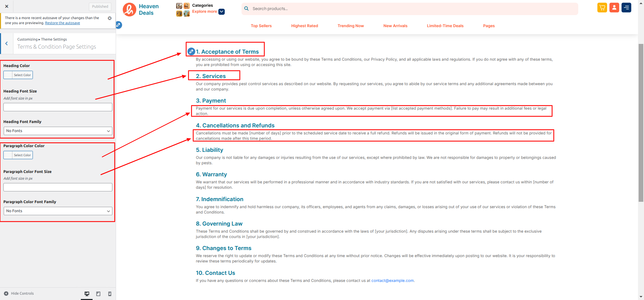Click the '8. Governing Law' heading
644x300 pixels.
coord(219,224)
